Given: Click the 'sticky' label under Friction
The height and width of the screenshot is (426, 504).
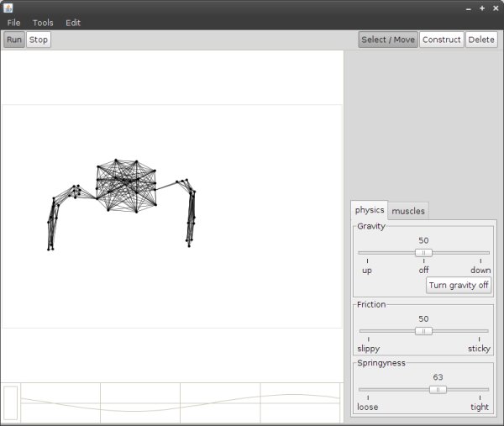Looking at the screenshot, I should (x=479, y=349).
